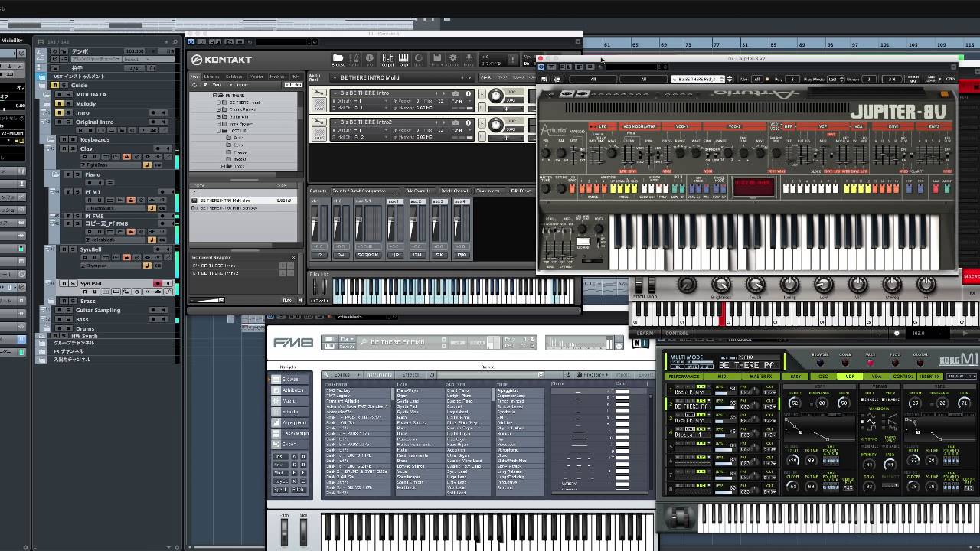
Task: Mute the Drums track
Action: point(59,328)
